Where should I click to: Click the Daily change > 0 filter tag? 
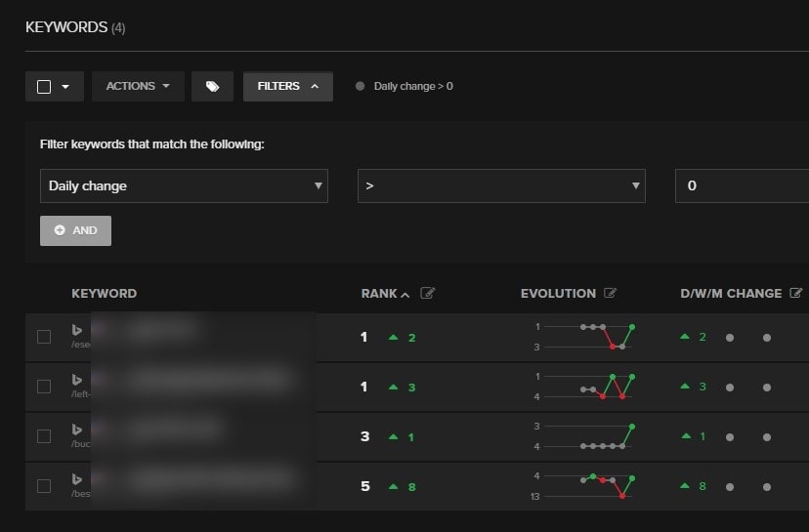click(x=413, y=86)
